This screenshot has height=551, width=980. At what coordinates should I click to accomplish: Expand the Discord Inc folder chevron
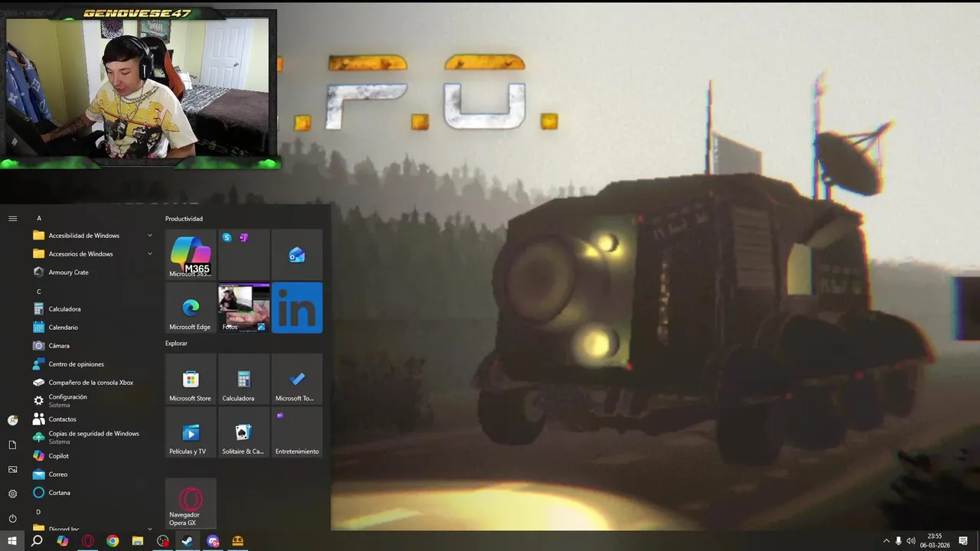coord(149,528)
